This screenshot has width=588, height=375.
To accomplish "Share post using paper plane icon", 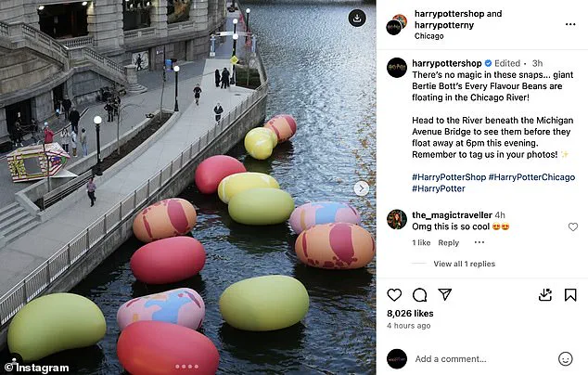I will click(x=445, y=294).
